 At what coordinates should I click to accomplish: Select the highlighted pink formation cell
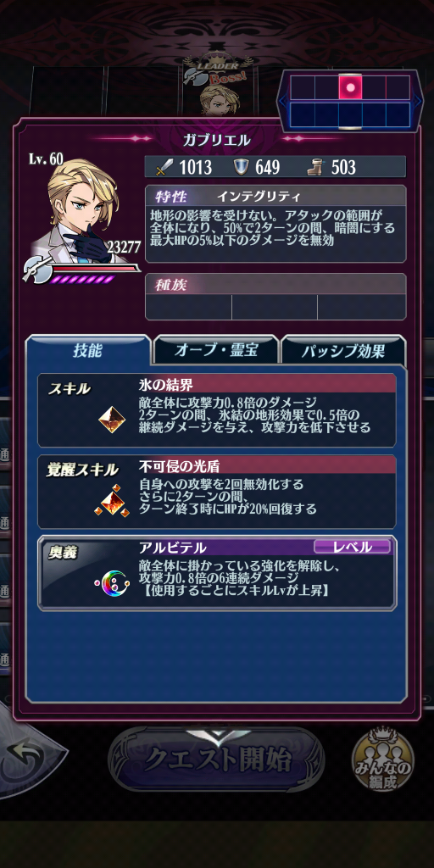350,87
